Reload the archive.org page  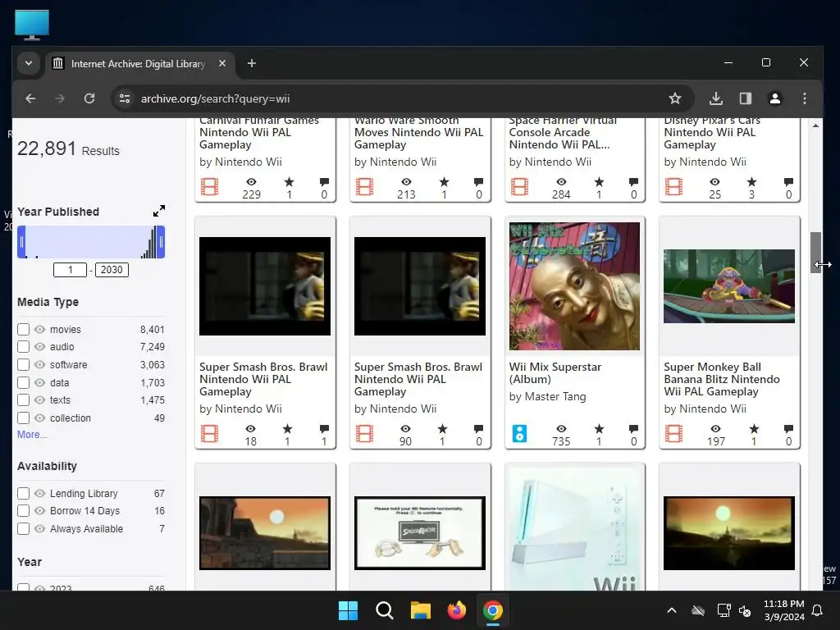pyautogui.click(x=89, y=98)
